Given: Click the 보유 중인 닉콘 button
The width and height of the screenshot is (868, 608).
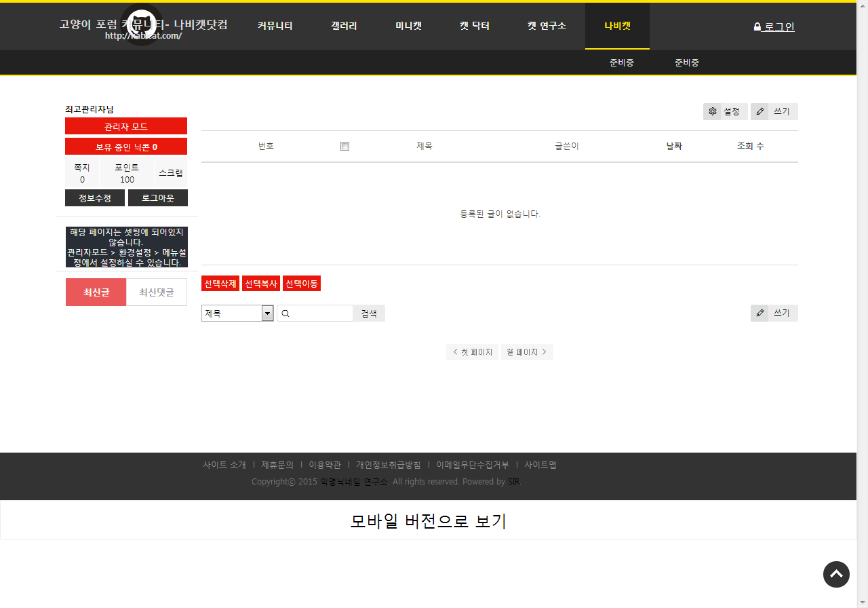Looking at the screenshot, I should 126,147.
